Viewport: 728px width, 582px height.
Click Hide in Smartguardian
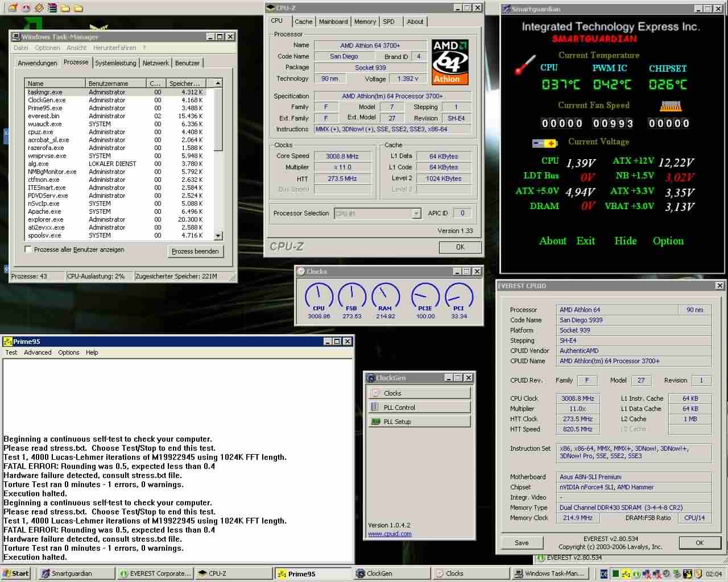pos(626,241)
